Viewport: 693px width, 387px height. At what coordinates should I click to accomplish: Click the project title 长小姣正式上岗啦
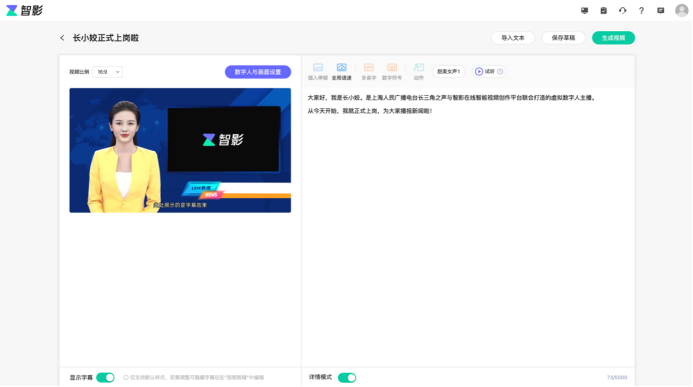click(x=106, y=38)
